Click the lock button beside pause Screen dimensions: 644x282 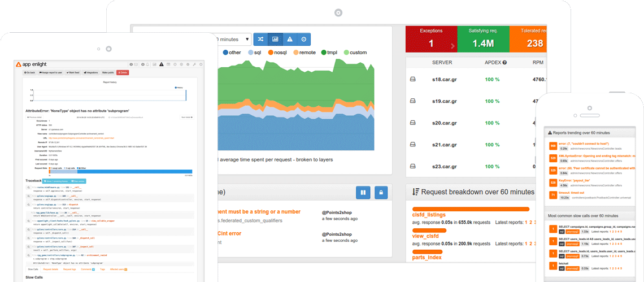tap(381, 192)
